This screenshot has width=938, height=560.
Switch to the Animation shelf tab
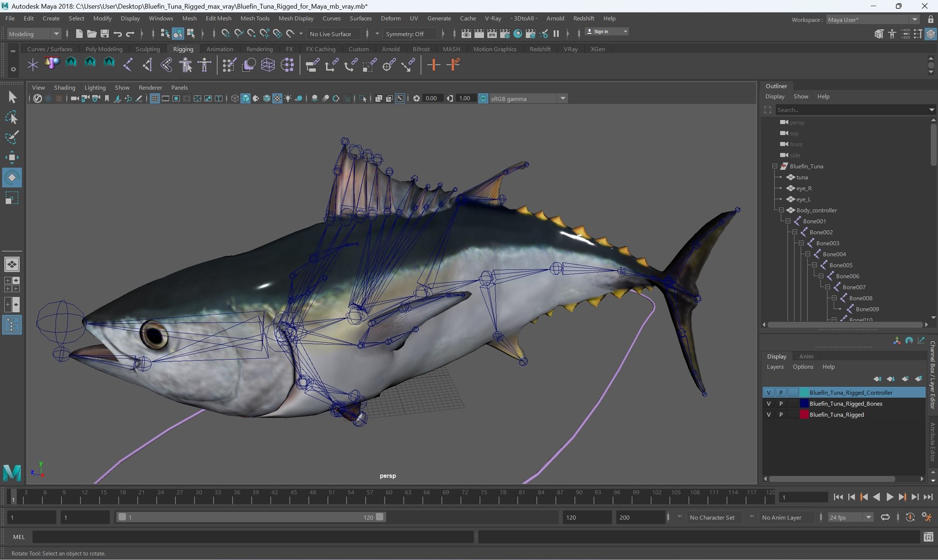[219, 49]
